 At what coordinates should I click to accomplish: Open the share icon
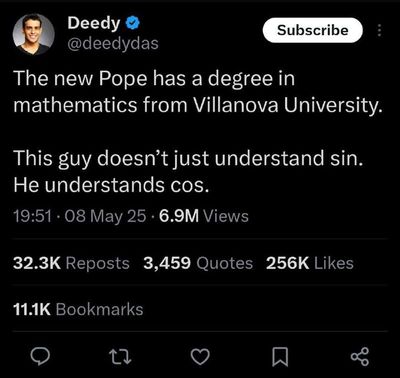pos(360,357)
